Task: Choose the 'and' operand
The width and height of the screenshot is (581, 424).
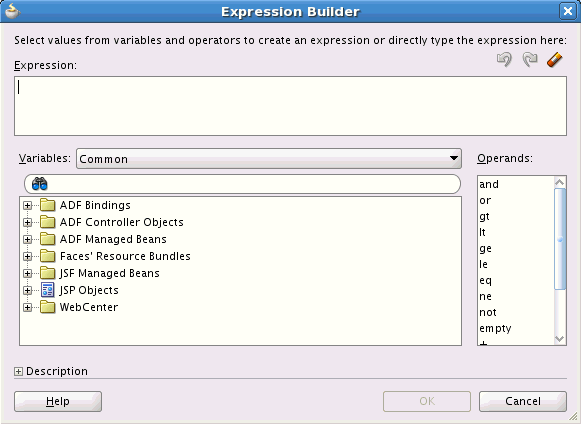Action: tap(489, 184)
